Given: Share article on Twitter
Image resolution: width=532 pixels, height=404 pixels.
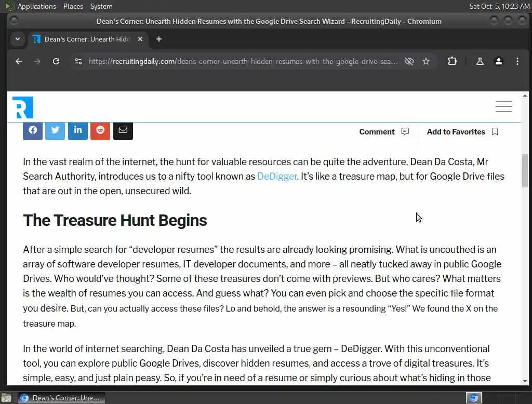Looking at the screenshot, I should [55, 130].
